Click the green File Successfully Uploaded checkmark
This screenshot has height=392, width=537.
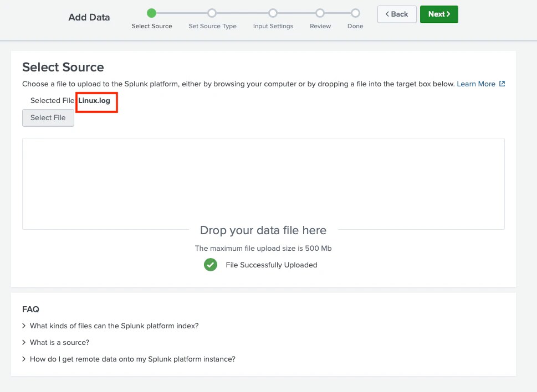[x=210, y=265]
